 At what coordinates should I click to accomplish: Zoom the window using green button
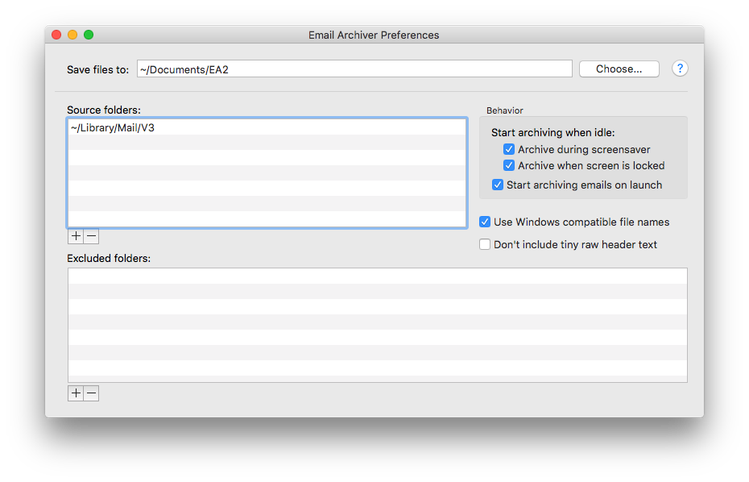[x=88, y=34]
